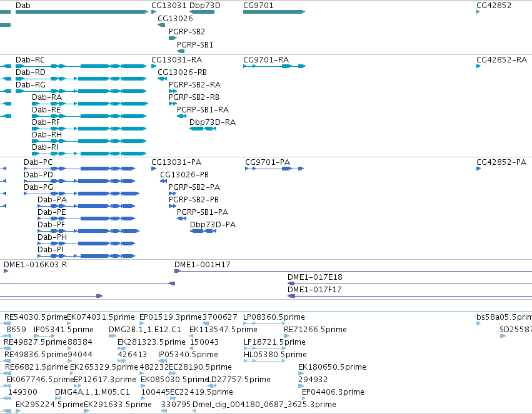Click the CG13026 gene label
532x414 pixels.
(175, 19)
